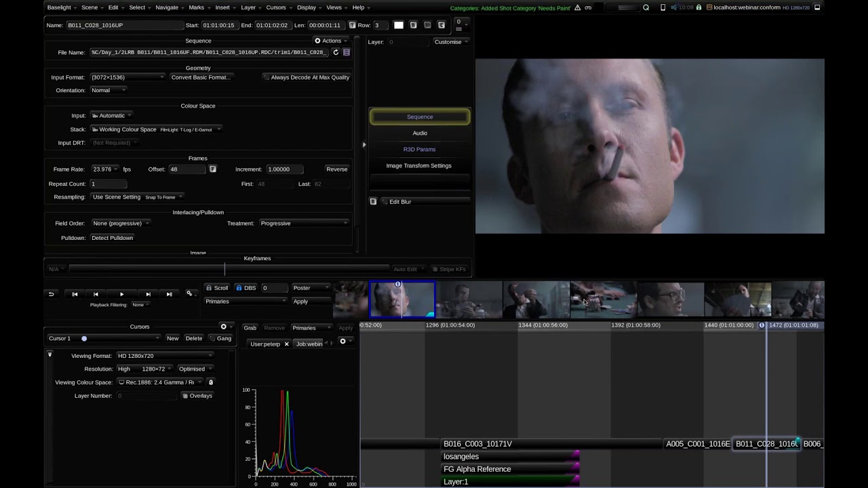
Task: Open the Baselight menu
Action: 62,7
